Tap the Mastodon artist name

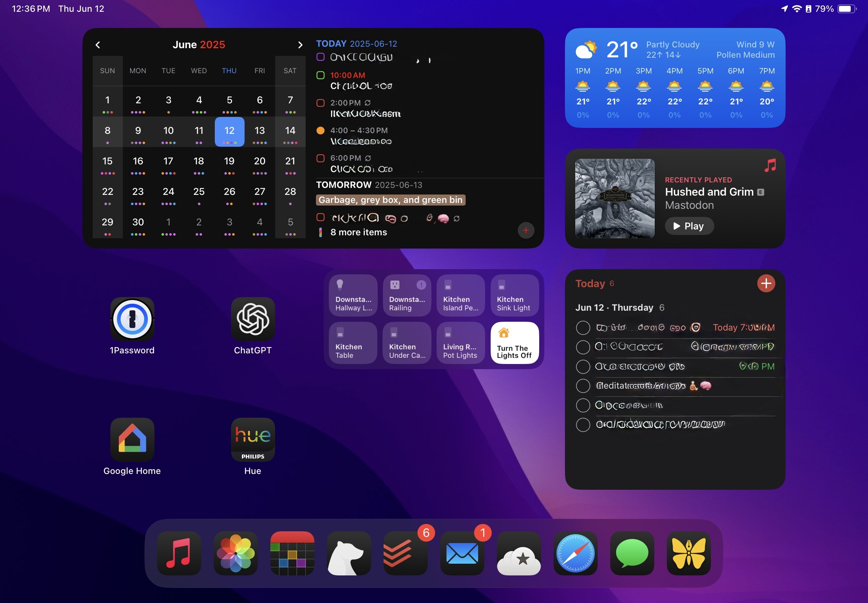pyautogui.click(x=689, y=205)
